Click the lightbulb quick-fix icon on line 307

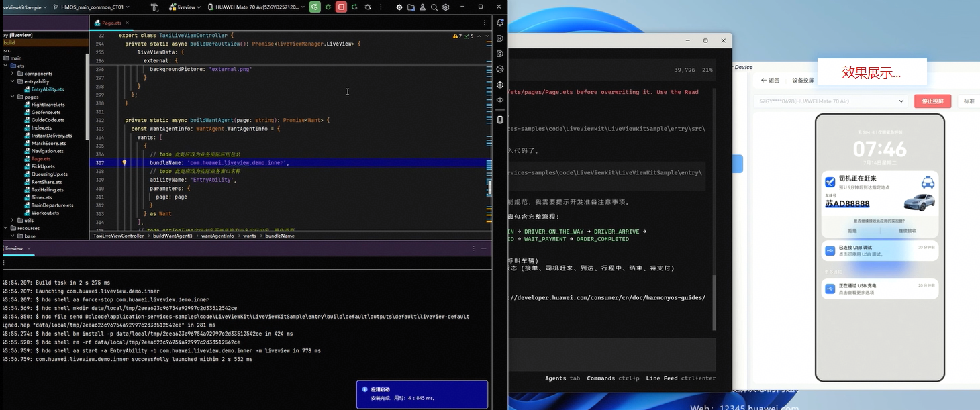pyautogui.click(x=124, y=163)
